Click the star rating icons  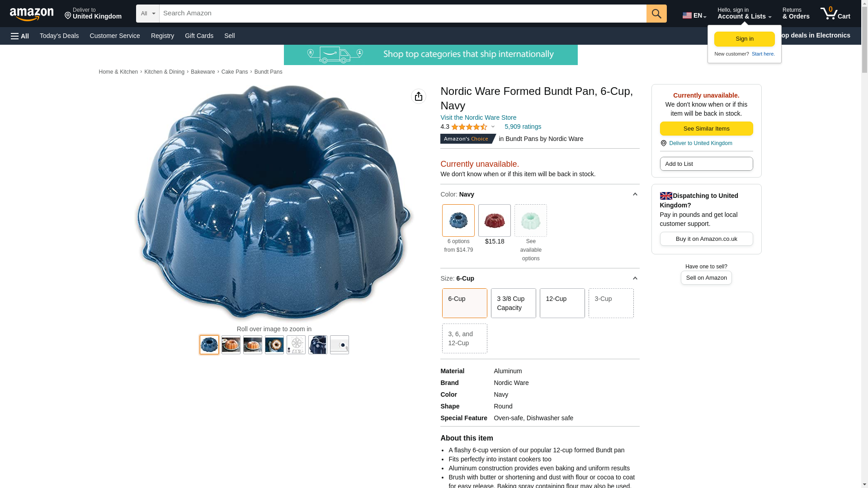tap(469, 127)
